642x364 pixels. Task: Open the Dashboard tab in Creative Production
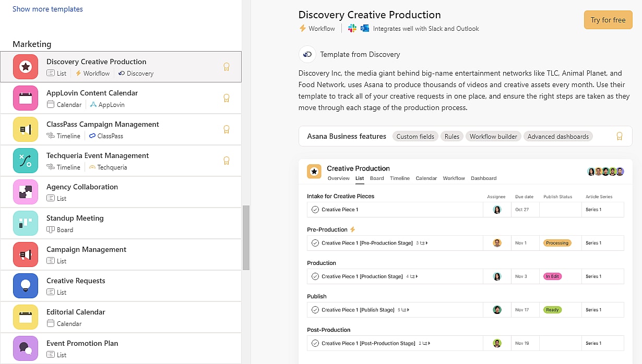(x=483, y=178)
